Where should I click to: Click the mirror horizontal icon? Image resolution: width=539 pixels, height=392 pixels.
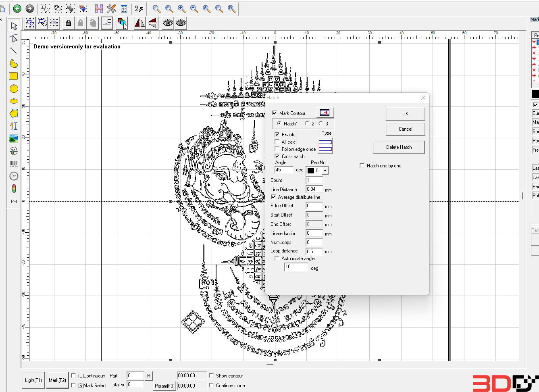(x=139, y=23)
